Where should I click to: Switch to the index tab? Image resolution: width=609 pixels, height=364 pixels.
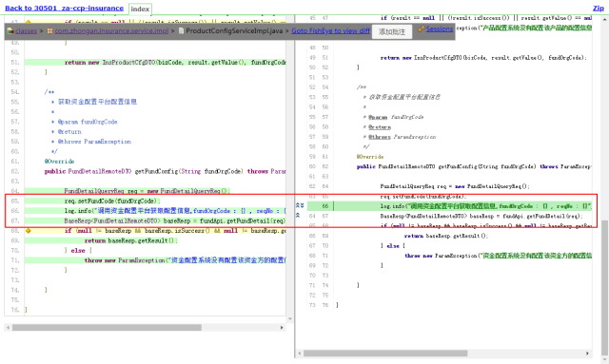coord(140,9)
